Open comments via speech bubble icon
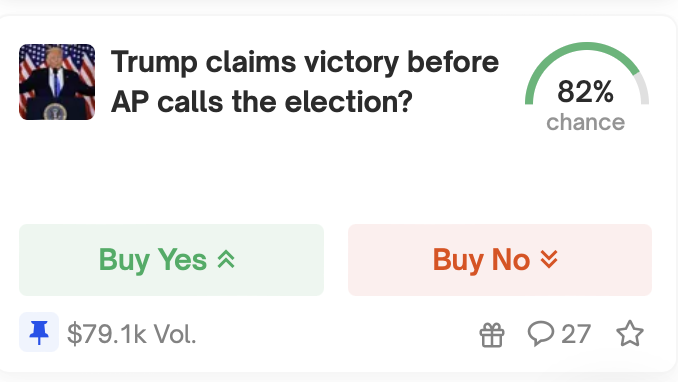Screen dimensions: 678x382 coord(540,334)
